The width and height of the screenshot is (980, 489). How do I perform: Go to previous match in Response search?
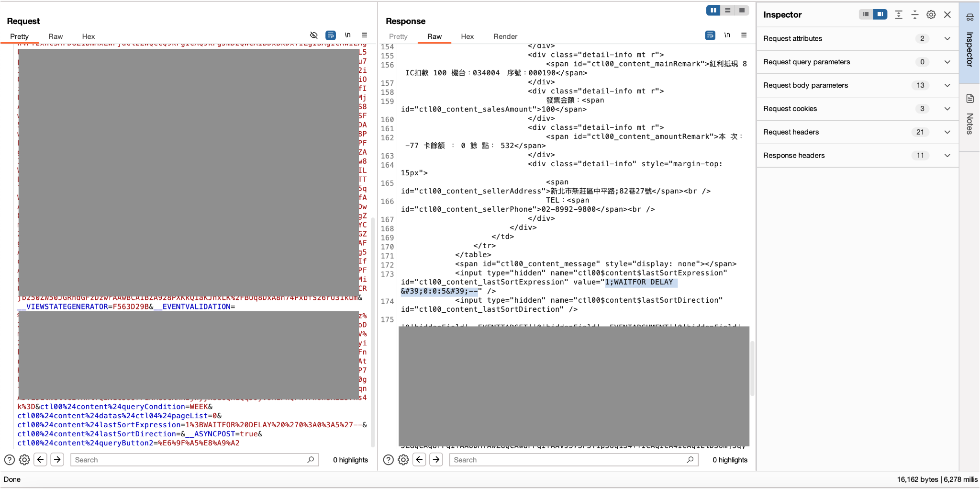420,460
